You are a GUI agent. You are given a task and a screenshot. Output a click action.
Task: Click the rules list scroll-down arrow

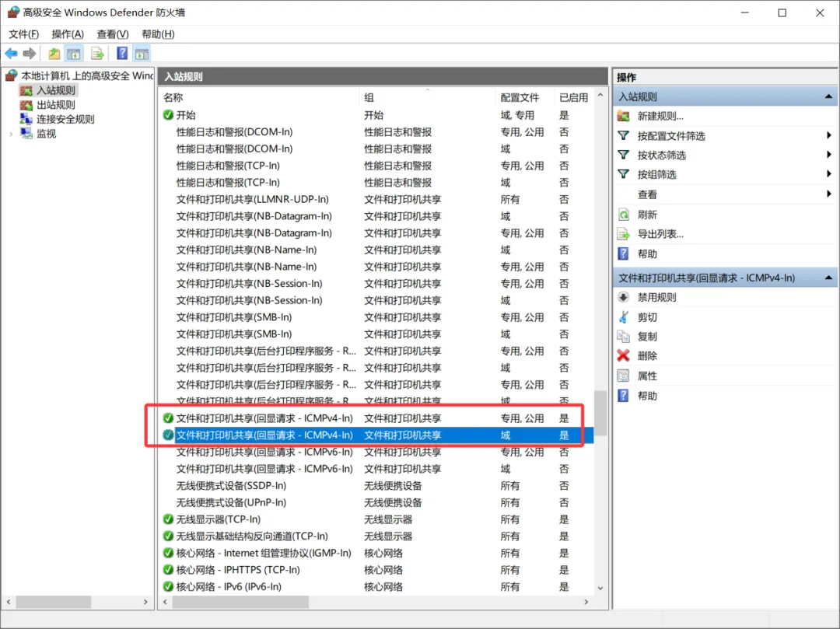pyautogui.click(x=600, y=588)
